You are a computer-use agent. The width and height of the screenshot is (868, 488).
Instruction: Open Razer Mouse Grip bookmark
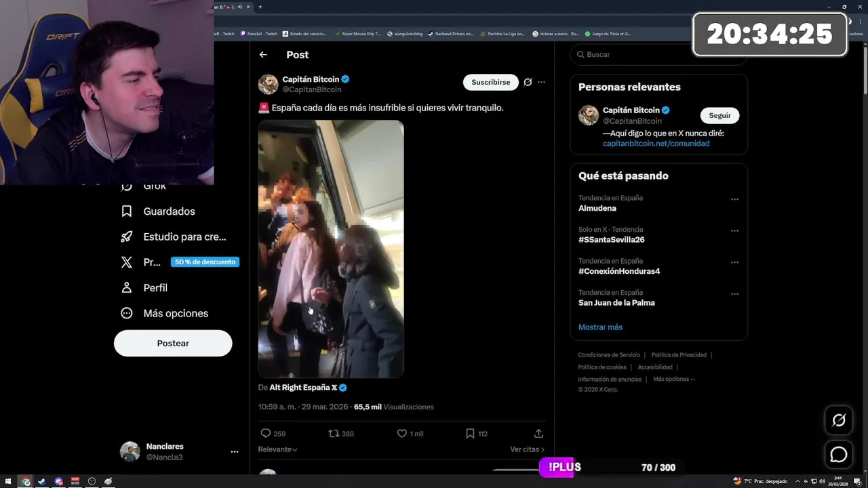357,33
